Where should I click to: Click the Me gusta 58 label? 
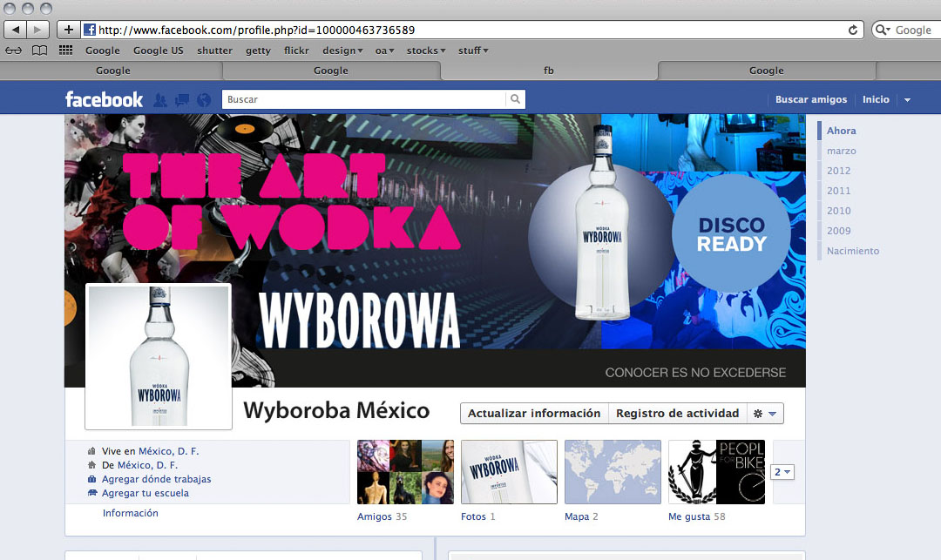[x=697, y=516]
